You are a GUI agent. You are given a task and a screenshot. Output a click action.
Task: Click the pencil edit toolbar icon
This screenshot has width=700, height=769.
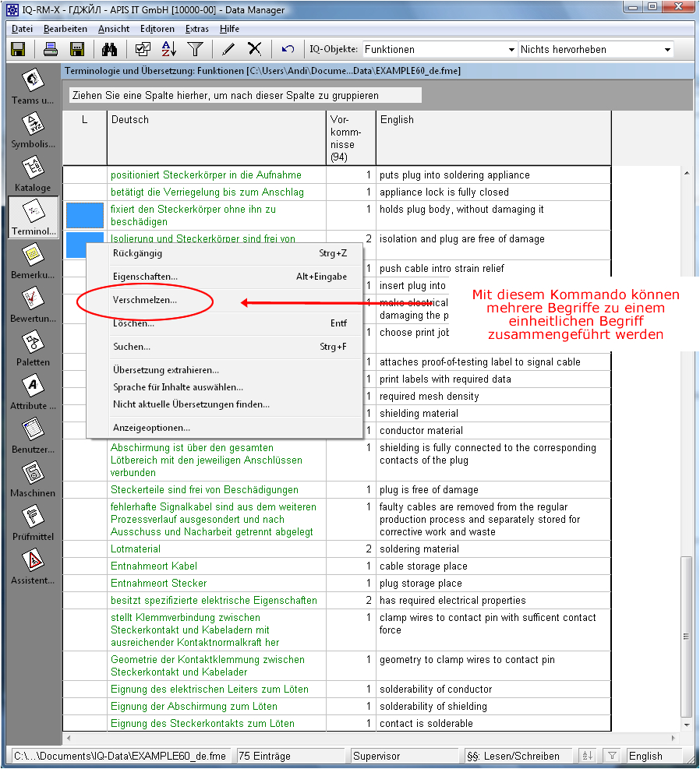[x=228, y=49]
